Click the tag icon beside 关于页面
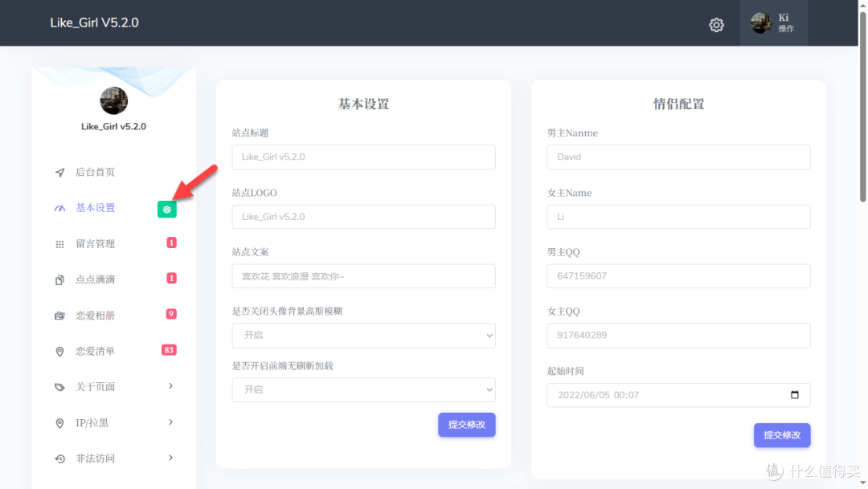 pos(59,387)
